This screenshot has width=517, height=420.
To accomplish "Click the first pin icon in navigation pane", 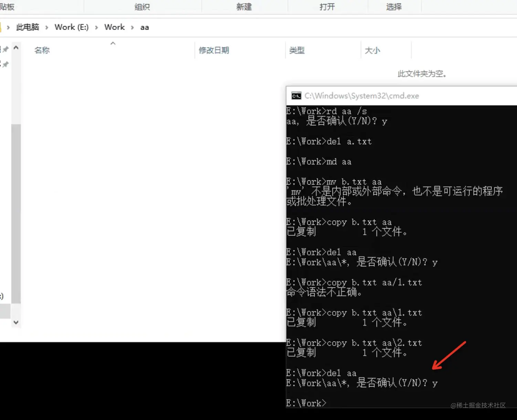I will (x=6, y=50).
